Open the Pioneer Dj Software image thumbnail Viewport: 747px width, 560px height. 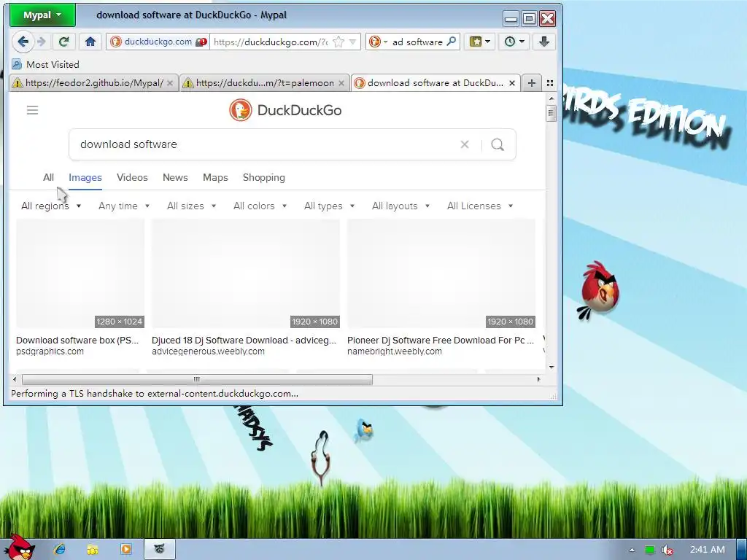tap(441, 274)
